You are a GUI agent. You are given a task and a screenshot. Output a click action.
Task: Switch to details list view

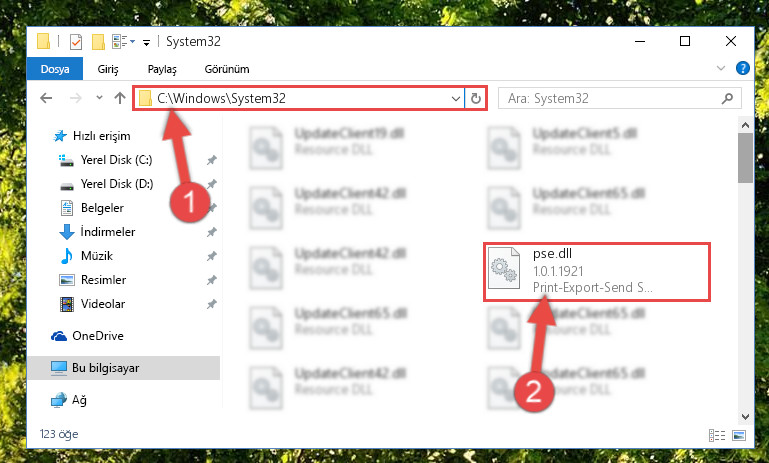[x=717, y=435]
